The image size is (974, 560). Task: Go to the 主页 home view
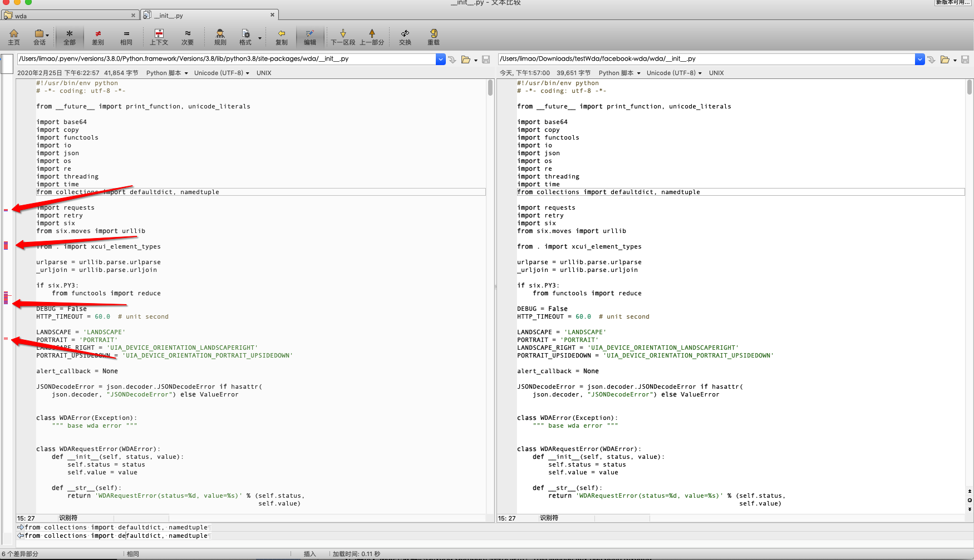point(14,37)
